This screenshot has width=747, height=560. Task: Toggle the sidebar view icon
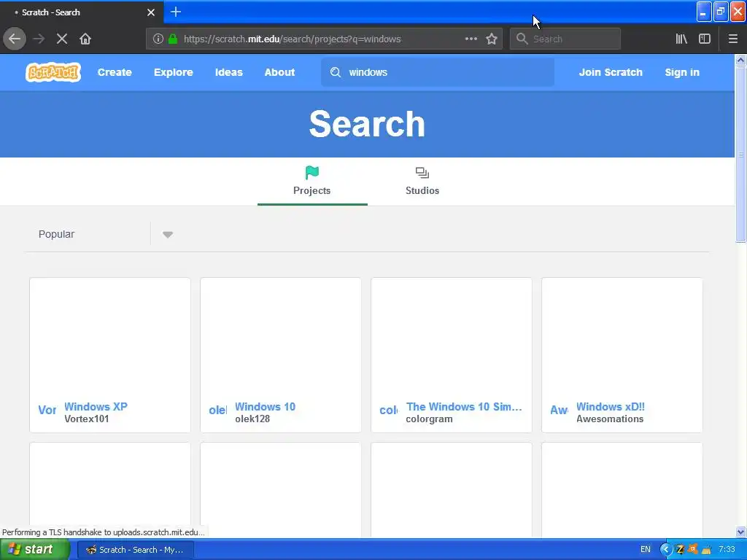[705, 39]
